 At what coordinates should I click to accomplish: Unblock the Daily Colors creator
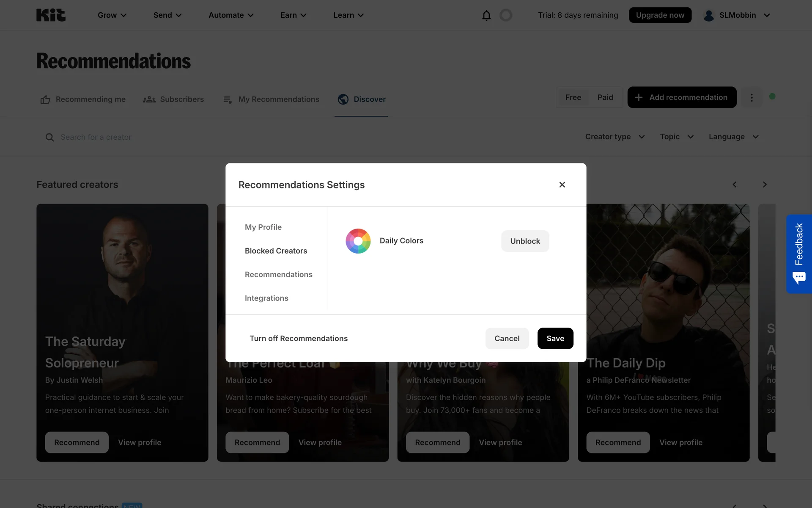pos(525,241)
